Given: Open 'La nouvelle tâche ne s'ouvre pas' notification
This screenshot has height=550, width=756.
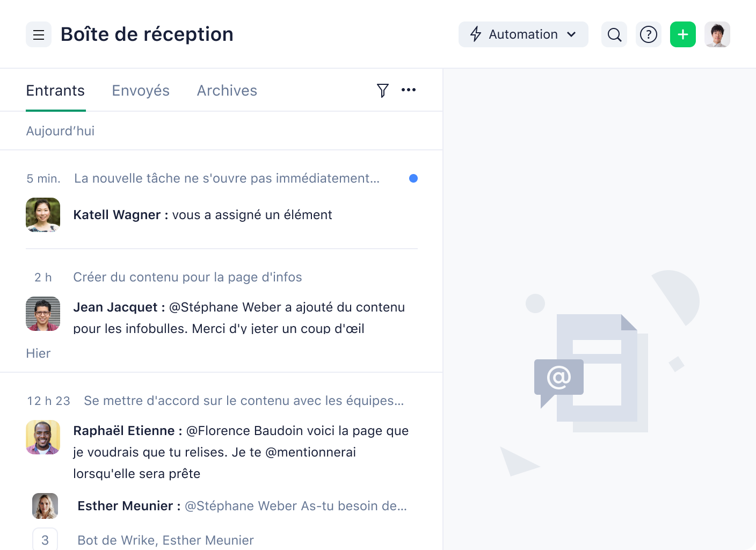Looking at the screenshot, I should pyautogui.click(x=227, y=178).
